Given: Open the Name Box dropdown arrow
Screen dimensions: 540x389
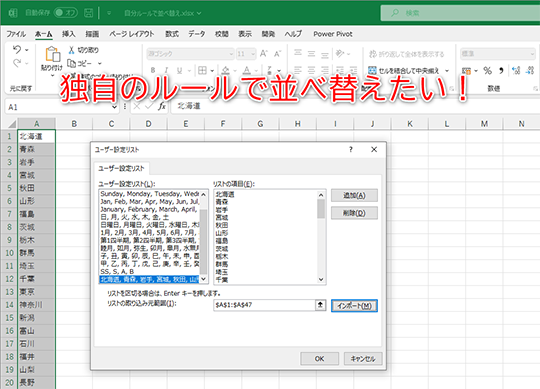Looking at the screenshot, I should [x=114, y=107].
